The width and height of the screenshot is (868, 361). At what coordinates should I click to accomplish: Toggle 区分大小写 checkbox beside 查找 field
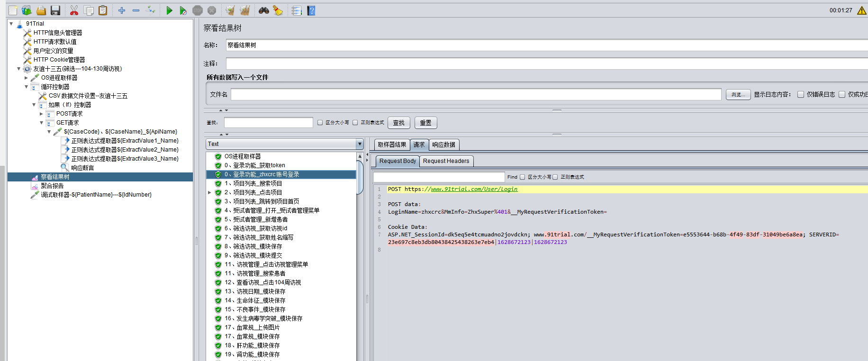tap(320, 123)
